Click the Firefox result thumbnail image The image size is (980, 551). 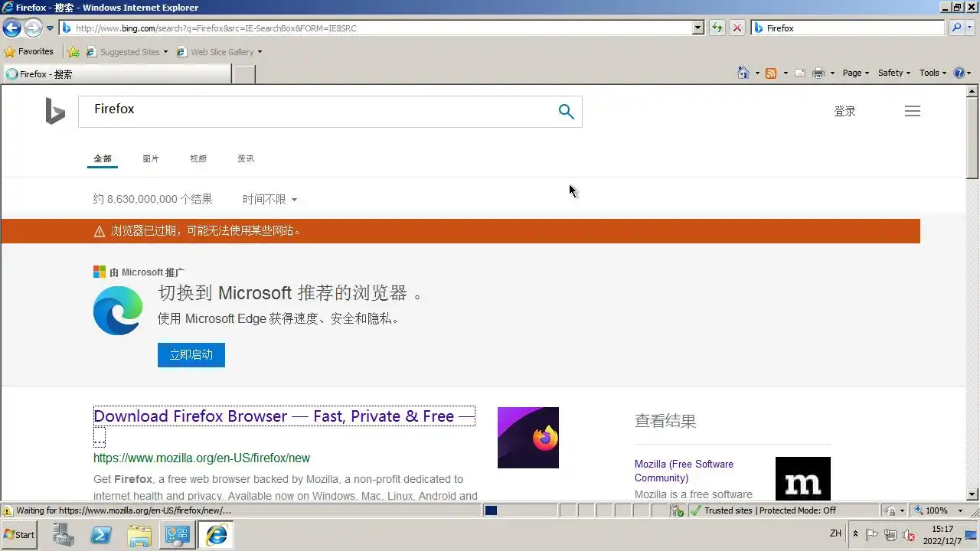pos(528,438)
